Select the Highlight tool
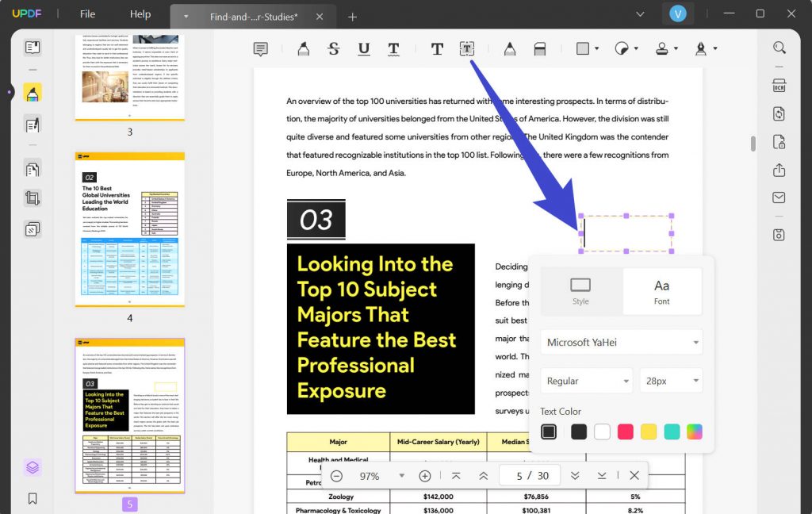This screenshot has height=514, width=812. coord(303,48)
